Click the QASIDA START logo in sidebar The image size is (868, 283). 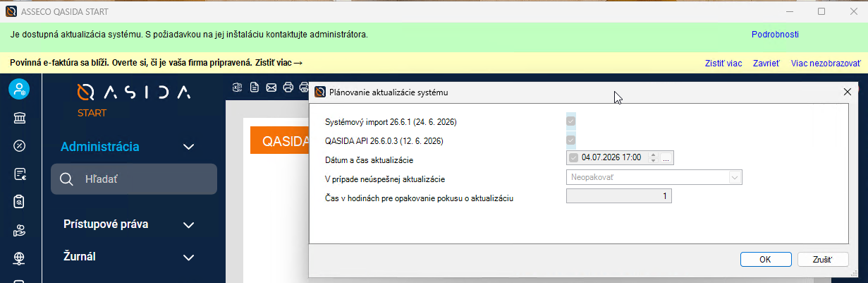[133, 99]
